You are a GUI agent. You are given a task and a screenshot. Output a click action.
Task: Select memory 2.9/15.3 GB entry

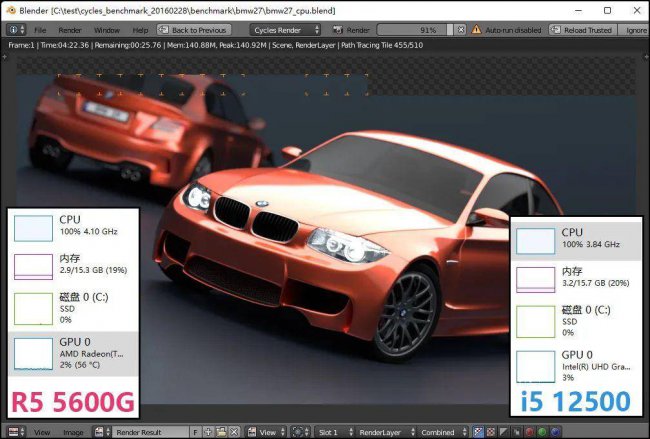point(73,266)
